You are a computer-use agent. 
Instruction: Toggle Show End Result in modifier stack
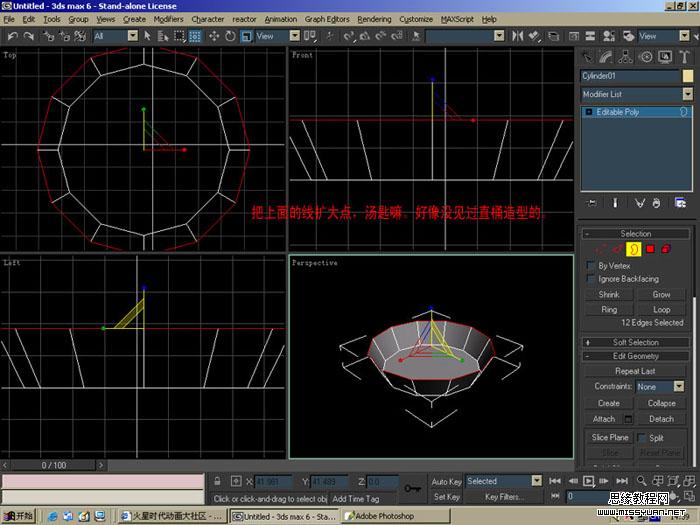615,203
